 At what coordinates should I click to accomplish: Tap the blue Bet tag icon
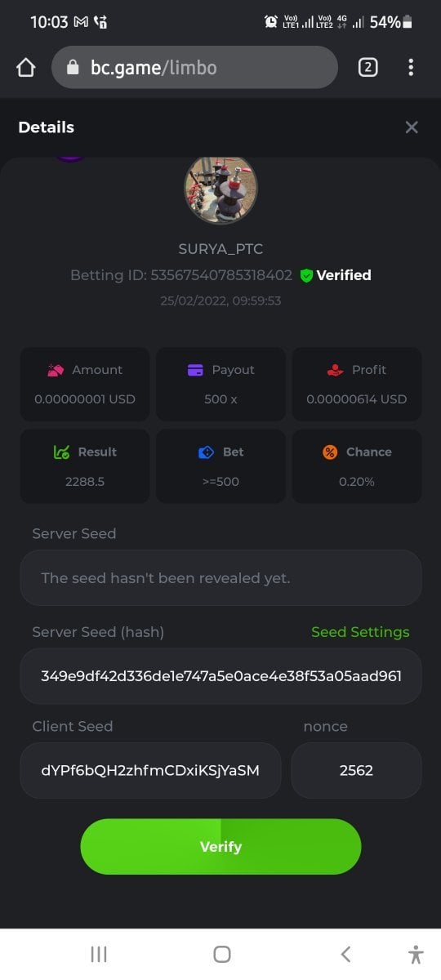[206, 452]
